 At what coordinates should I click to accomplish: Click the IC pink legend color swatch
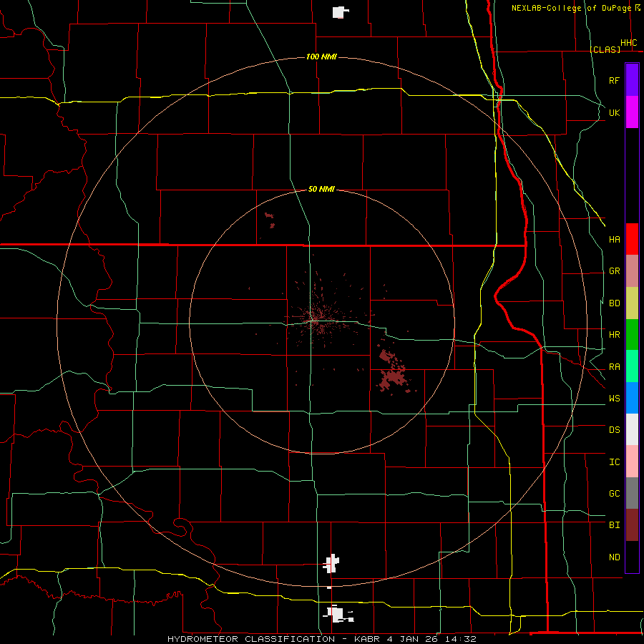(632, 462)
